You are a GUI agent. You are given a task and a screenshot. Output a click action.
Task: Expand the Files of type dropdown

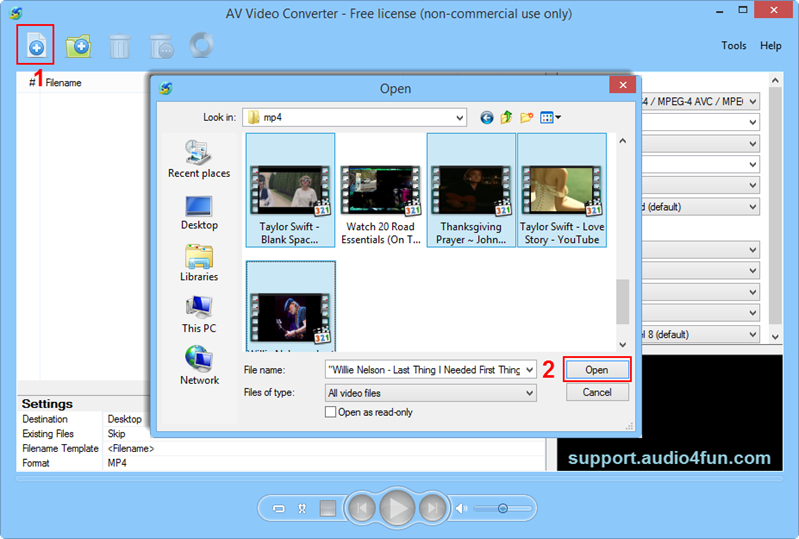[x=529, y=393]
